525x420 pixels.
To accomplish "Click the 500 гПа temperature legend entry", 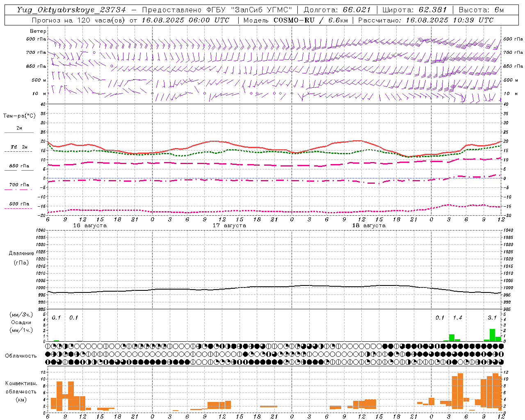I will coord(19,204).
